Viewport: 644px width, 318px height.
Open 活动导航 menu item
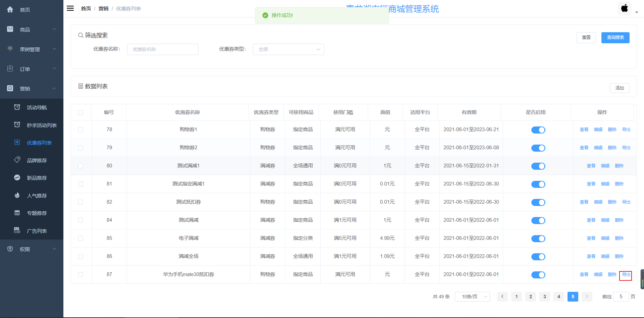32,107
